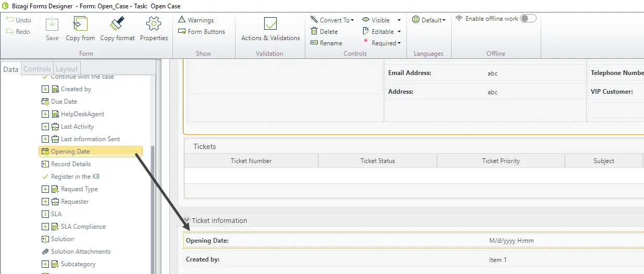The width and height of the screenshot is (644, 274).
Task: Select the Subject column header
Action: 604,161
